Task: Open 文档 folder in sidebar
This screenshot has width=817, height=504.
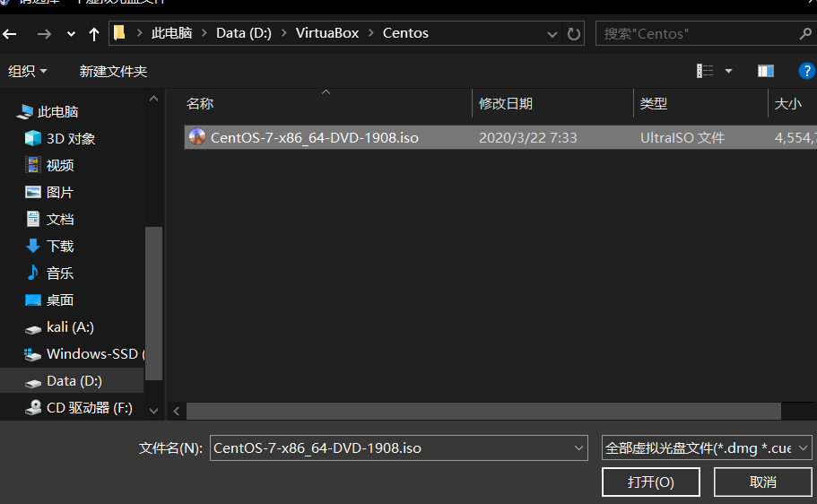Action: (49, 220)
